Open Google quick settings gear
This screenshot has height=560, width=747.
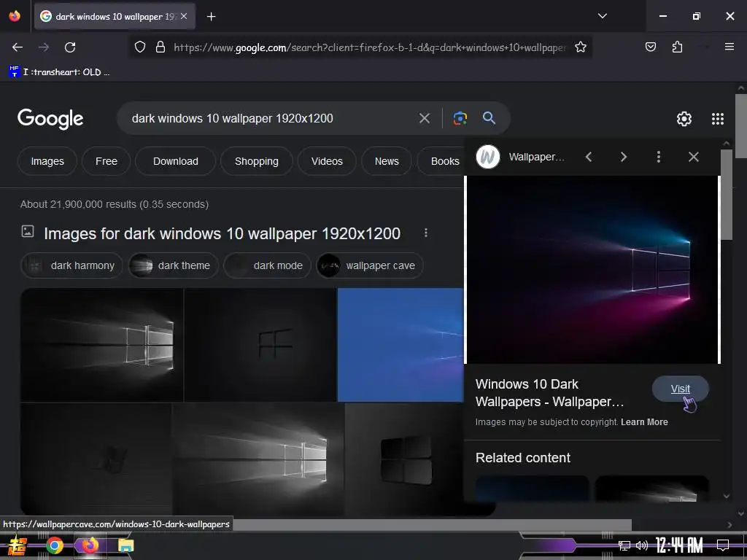(684, 119)
